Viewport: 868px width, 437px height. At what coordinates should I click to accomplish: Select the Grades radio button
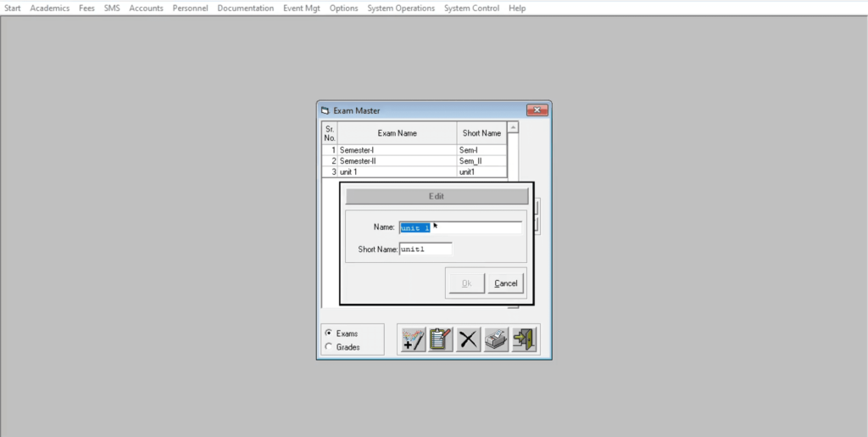pyautogui.click(x=329, y=347)
